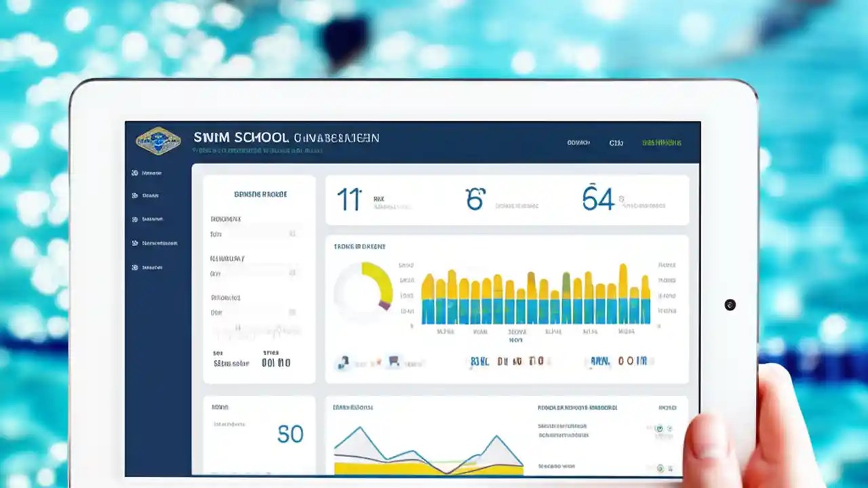868x488 pixels.
Task: Select the topmost sidebar navigation icon
Action: 136,173
